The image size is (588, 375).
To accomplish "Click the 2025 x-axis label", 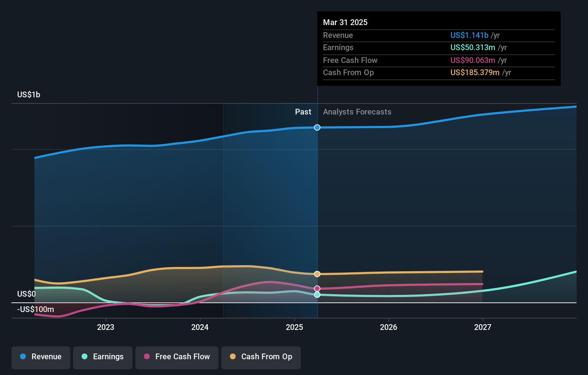I will (x=294, y=327).
